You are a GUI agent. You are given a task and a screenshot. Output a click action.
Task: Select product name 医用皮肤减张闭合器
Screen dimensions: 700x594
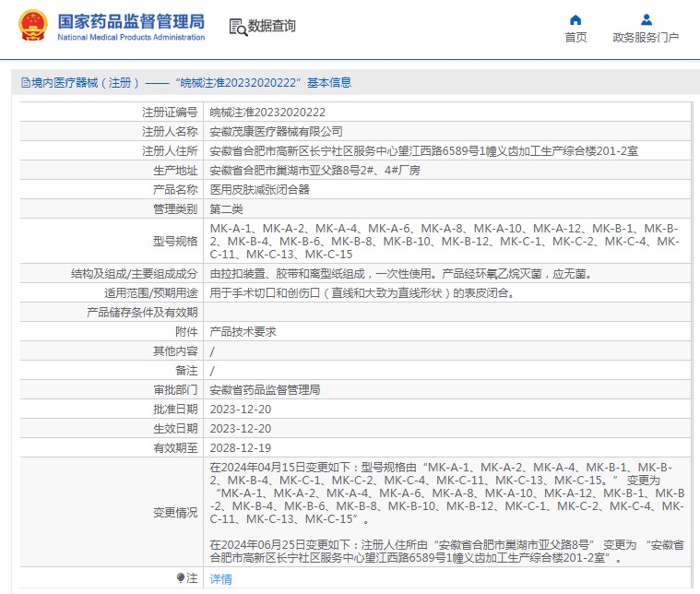(x=259, y=189)
